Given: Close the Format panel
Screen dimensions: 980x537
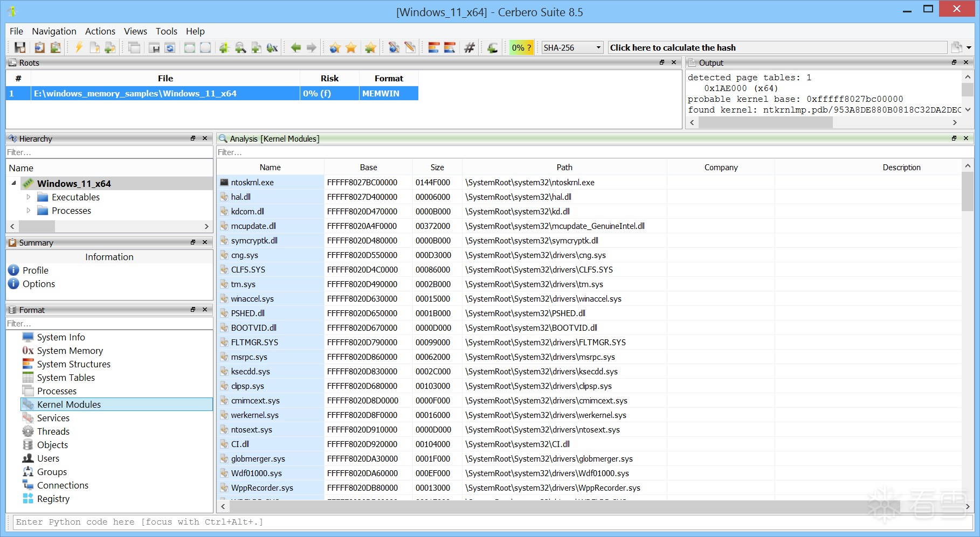Looking at the screenshot, I should pyautogui.click(x=205, y=310).
